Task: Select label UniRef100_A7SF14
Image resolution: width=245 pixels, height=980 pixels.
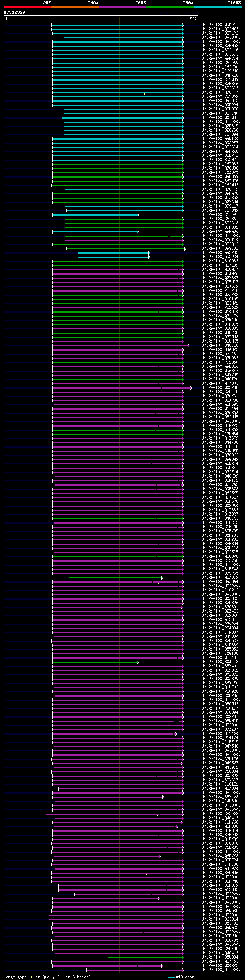Action: click(x=220, y=472)
